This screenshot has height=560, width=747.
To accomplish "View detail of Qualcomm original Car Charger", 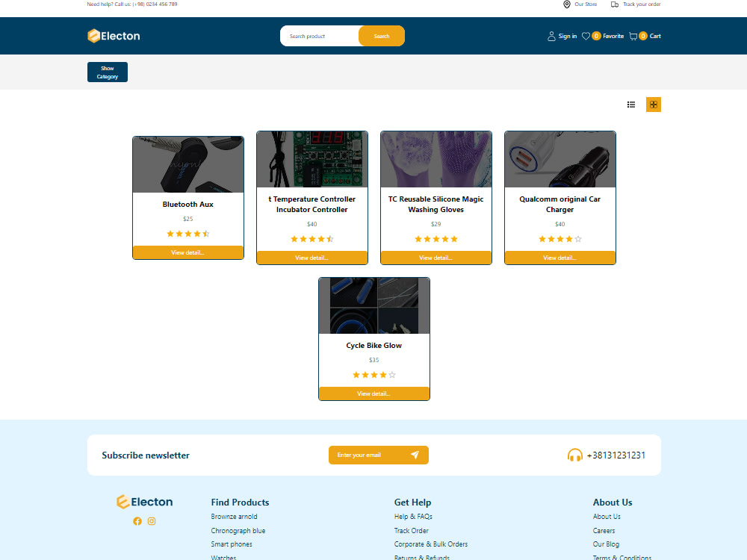I will point(560,258).
